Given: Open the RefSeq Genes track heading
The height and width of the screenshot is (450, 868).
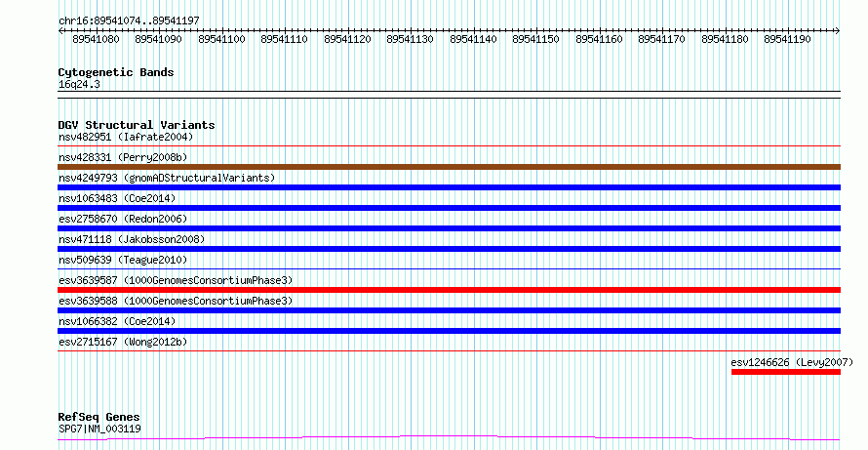Looking at the screenshot, I should (x=99, y=417).
